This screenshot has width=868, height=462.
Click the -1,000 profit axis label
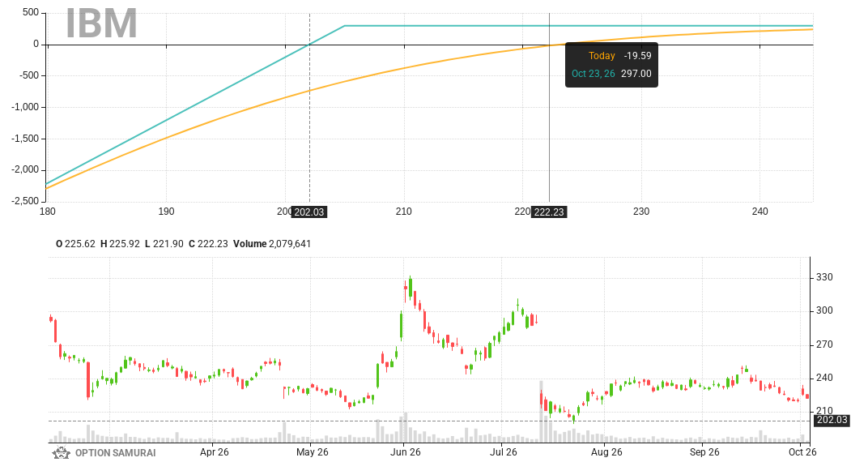[x=25, y=107]
